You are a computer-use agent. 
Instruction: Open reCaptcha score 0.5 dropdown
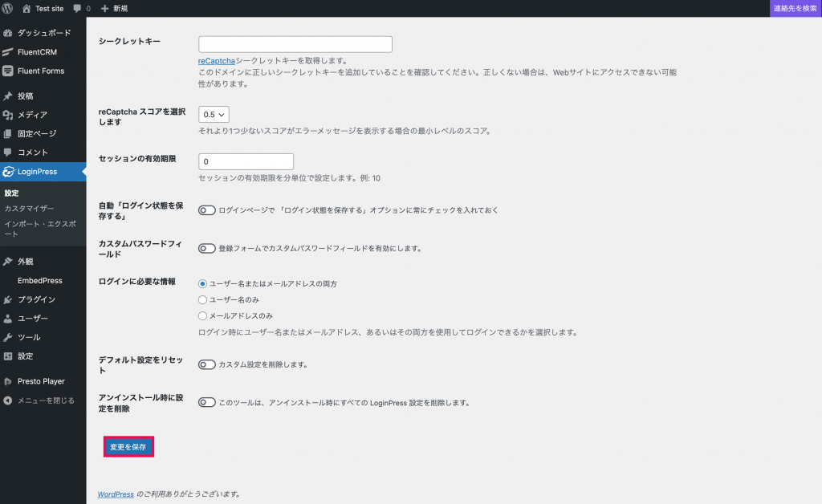(214, 114)
